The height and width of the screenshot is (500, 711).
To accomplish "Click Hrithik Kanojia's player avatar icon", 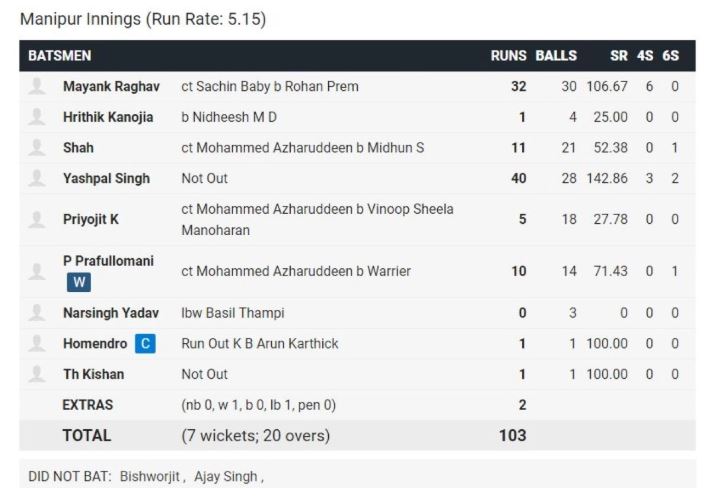I will 37,117.
